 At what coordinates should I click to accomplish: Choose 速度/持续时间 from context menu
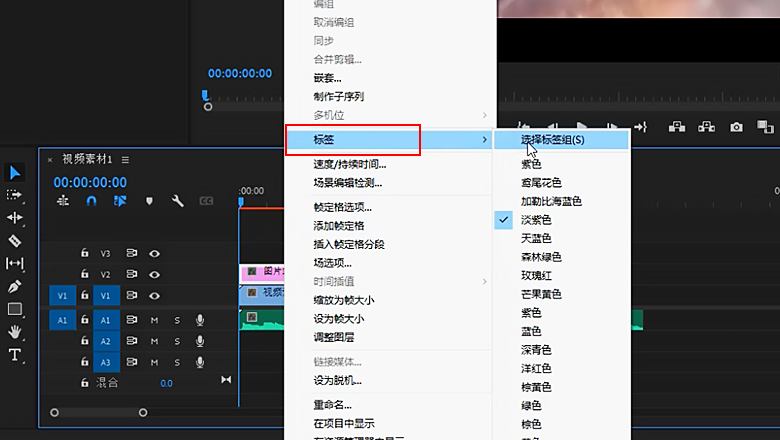pos(349,164)
